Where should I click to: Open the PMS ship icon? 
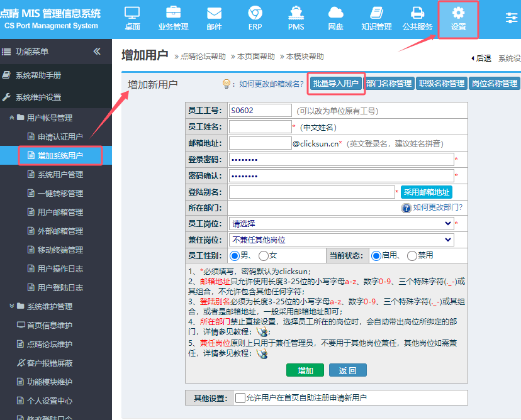coord(296,13)
